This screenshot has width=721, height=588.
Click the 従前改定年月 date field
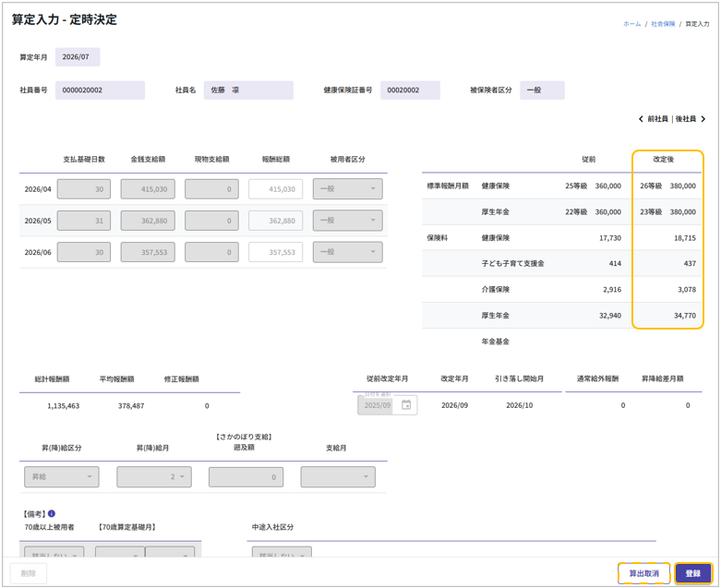click(377, 404)
